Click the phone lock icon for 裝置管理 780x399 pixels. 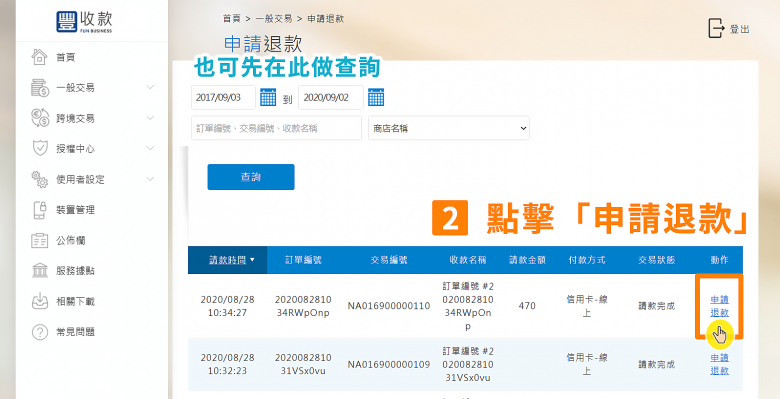[x=39, y=210]
